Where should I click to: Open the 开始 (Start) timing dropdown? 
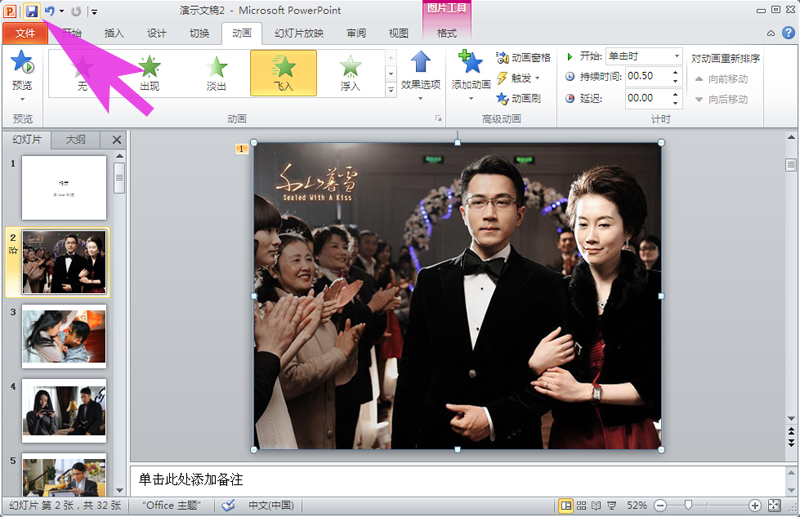click(677, 57)
